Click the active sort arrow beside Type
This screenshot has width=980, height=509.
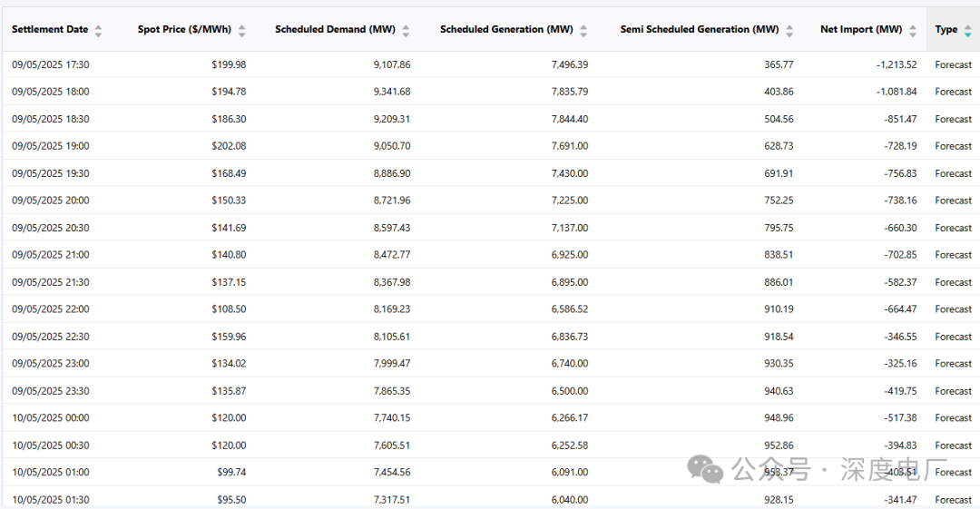(968, 31)
